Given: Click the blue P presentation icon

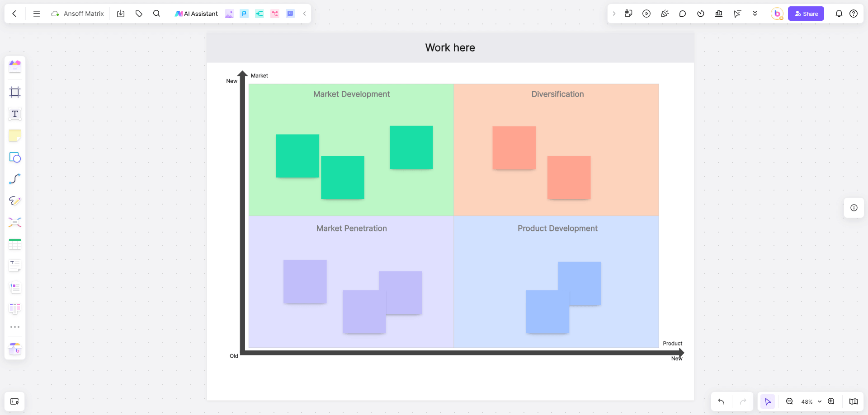Looking at the screenshot, I should pos(244,14).
